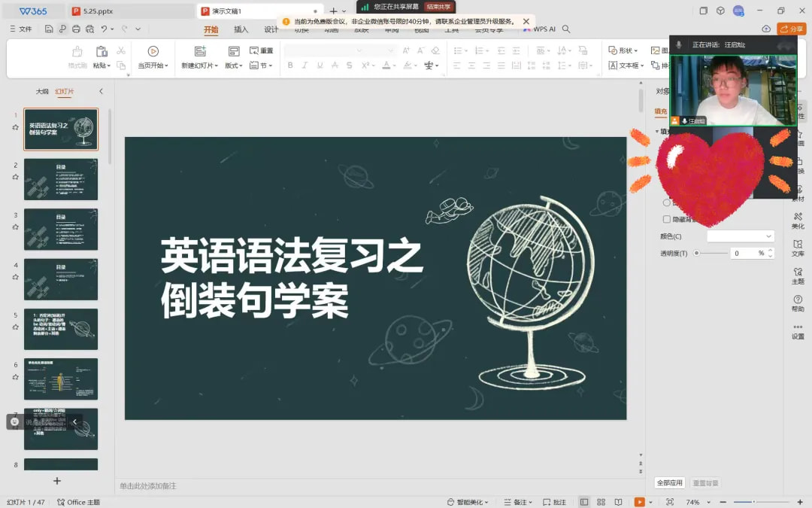This screenshot has height=508, width=812.
Task: Open the 颜色 color dropdown
Action: coord(740,236)
